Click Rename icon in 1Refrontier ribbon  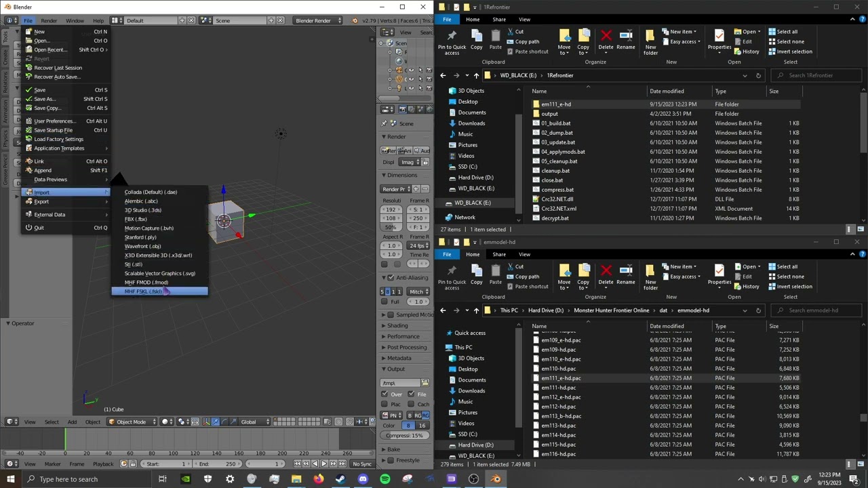(626, 40)
